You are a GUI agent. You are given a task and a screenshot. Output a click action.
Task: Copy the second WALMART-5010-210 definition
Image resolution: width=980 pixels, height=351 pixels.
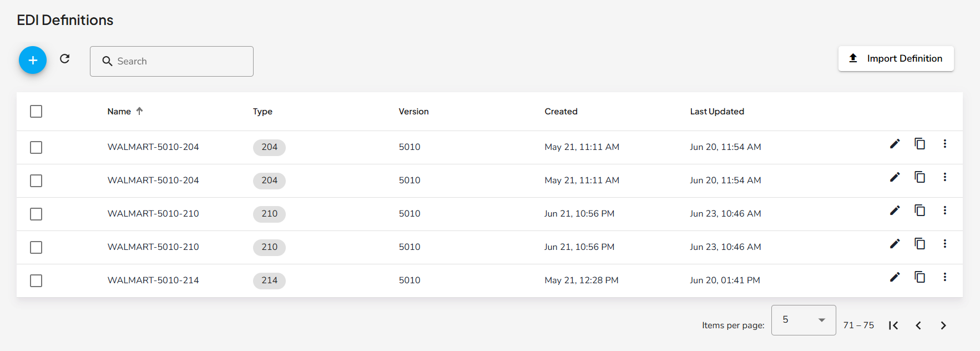point(920,243)
